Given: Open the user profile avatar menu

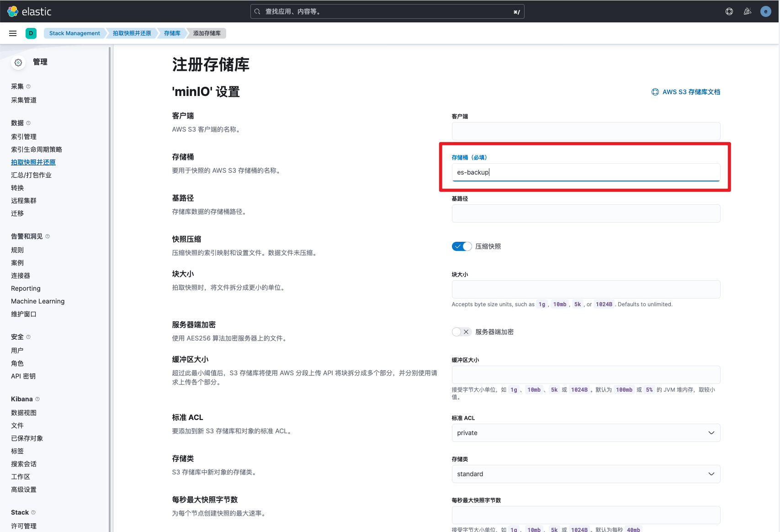Looking at the screenshot, I should (x=766, y=11).
